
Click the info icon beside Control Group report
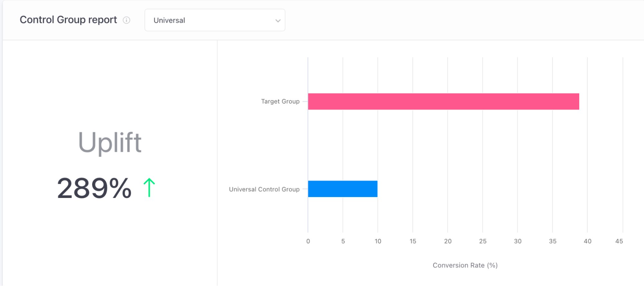126,20
